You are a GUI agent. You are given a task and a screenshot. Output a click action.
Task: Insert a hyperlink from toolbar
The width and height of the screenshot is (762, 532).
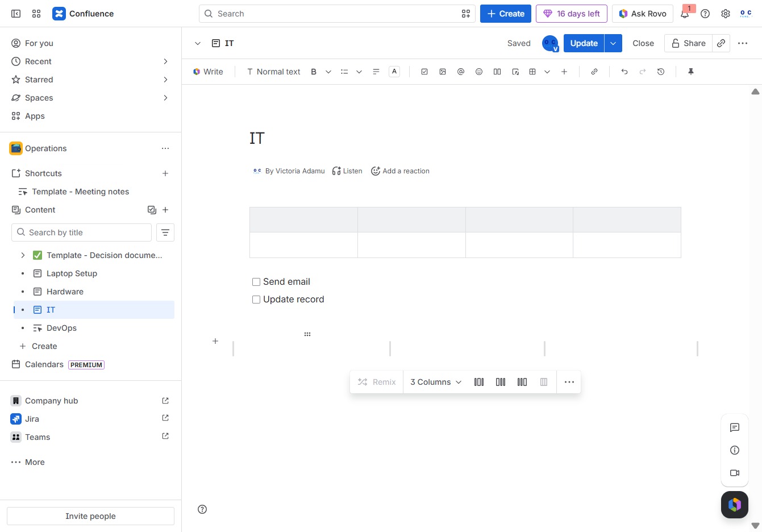pyautogui.click(x=594, y=72)
